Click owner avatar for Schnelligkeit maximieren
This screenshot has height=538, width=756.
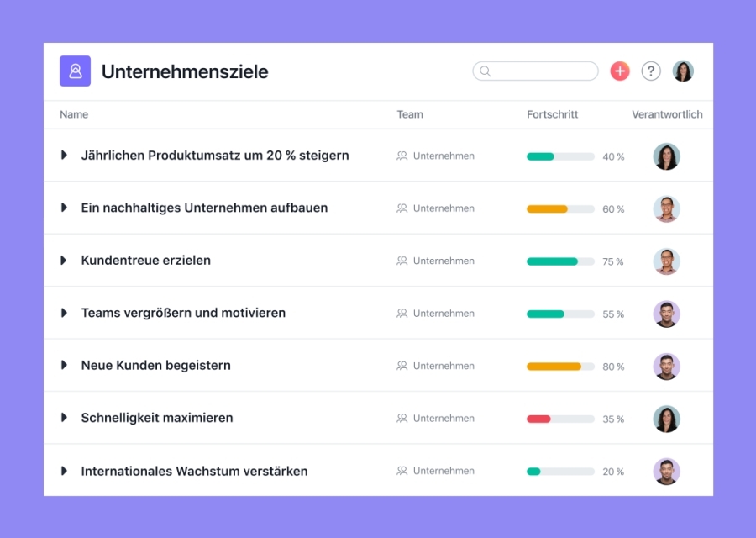(666, 419)
